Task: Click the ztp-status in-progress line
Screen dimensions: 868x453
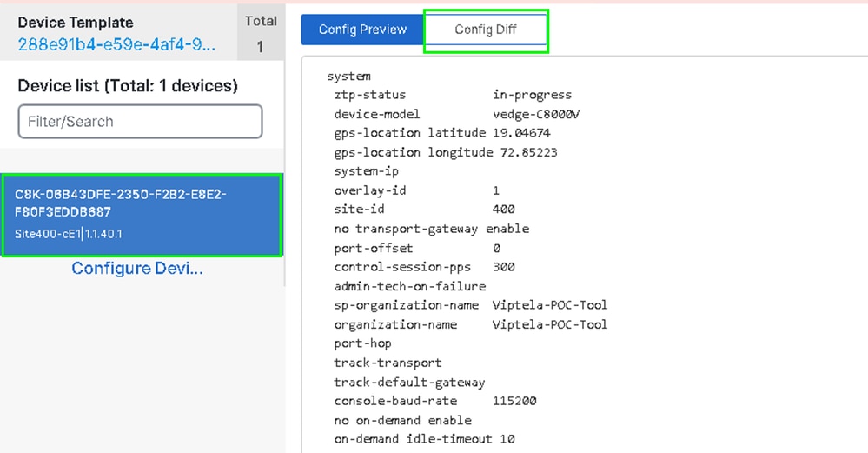Action: [453, 95]
